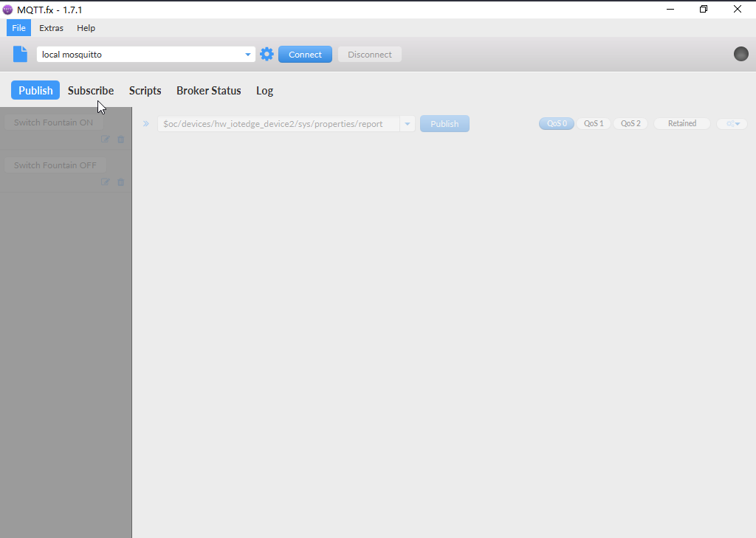Switch to the Broker Status tab

tap(209, 90)
